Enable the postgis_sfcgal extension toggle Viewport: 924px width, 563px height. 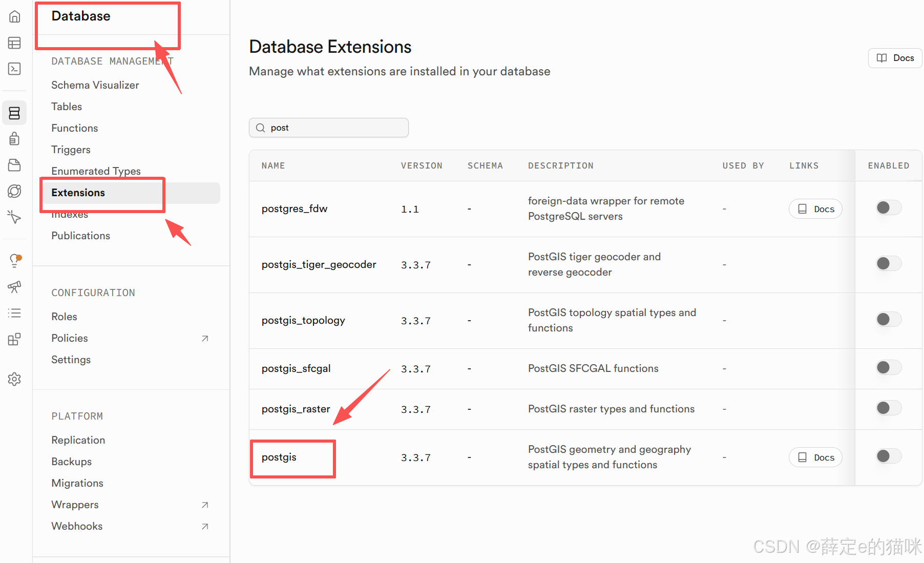889,367
